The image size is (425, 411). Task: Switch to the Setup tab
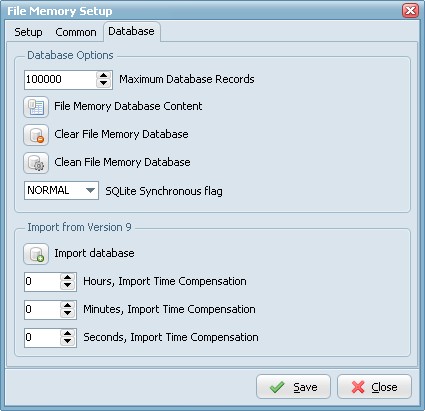tap(28, 32)
